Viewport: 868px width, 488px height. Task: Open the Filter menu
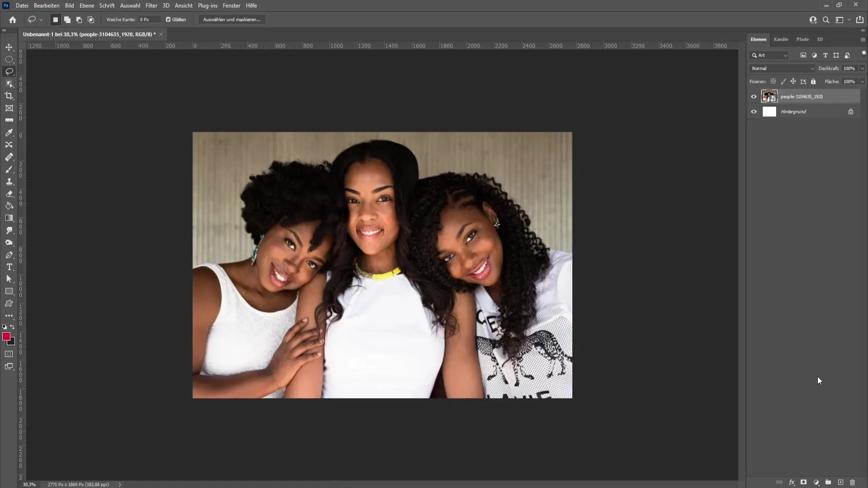tap(151, 5)
